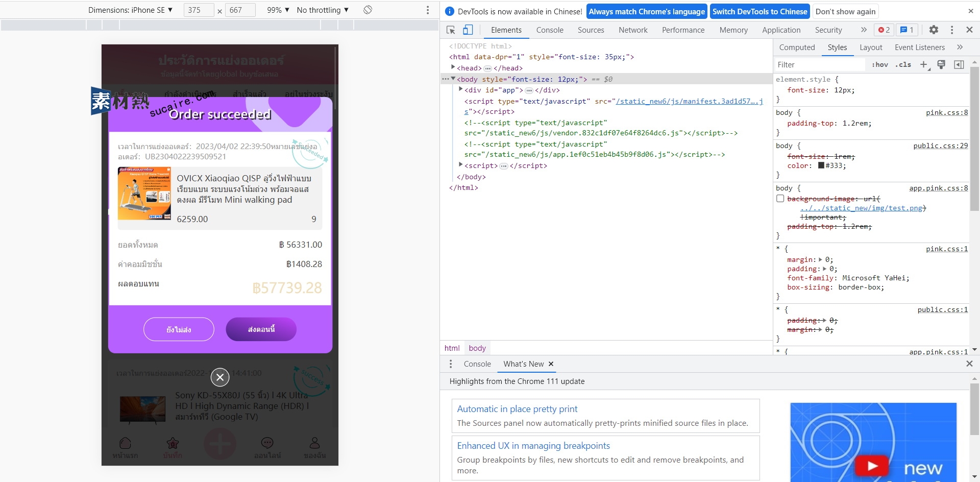
Task: Enable the background-image declaration checkbox
Action: (x=780, y=199)
